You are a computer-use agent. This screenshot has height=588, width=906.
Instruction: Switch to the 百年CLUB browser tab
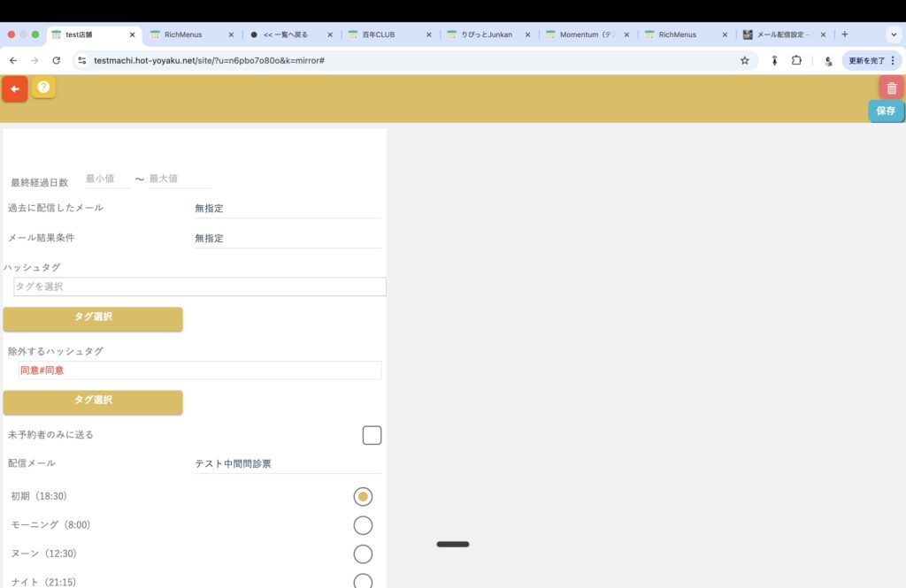click(384, 34)
